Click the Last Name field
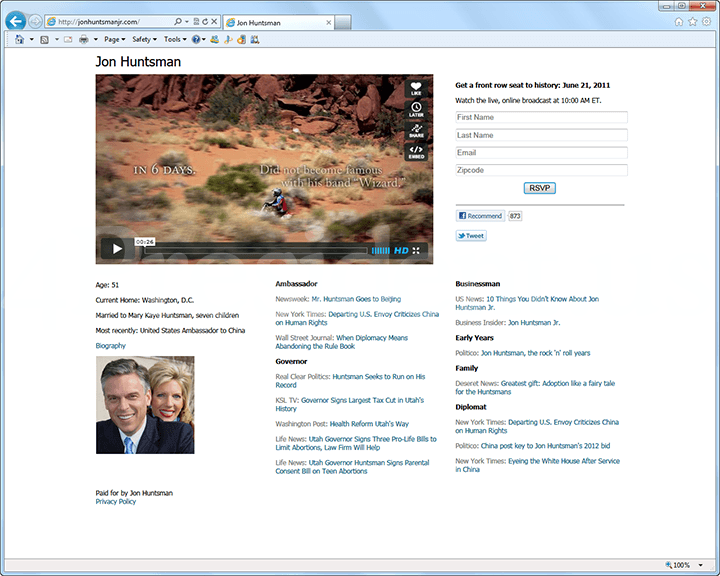The width and height of the screenshot is (720, 576). coord(541,135)
